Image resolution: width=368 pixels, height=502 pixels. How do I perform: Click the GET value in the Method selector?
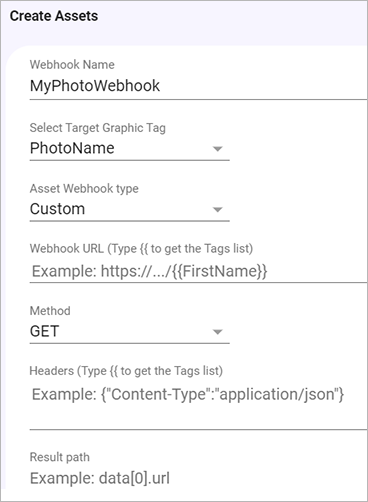tap(44, 331)
